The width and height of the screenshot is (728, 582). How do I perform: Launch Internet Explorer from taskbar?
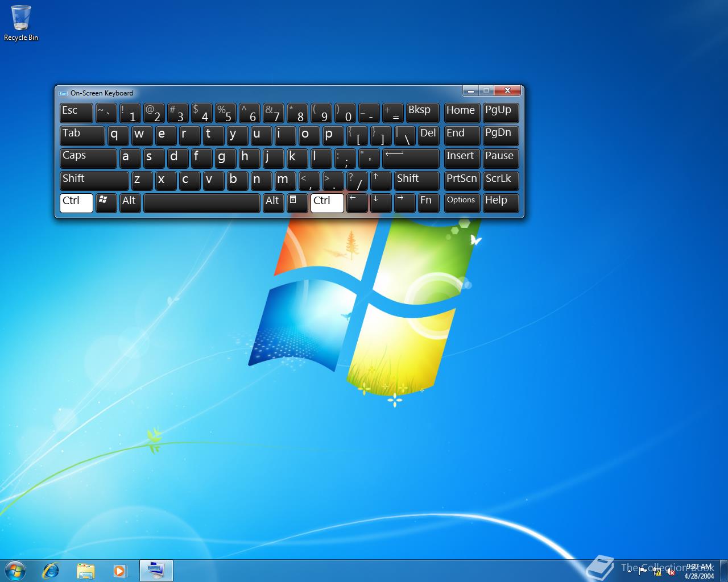[51, 570]
